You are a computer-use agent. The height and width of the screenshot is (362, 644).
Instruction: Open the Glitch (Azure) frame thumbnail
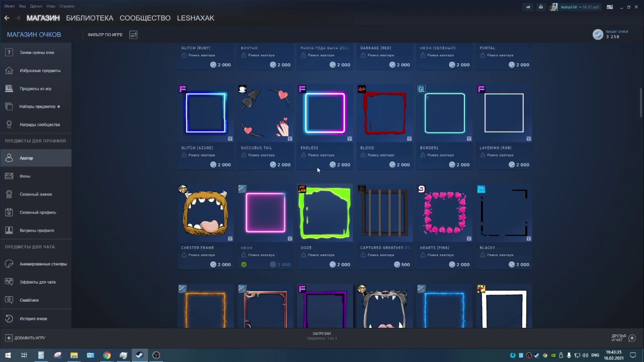click(205, 113)
